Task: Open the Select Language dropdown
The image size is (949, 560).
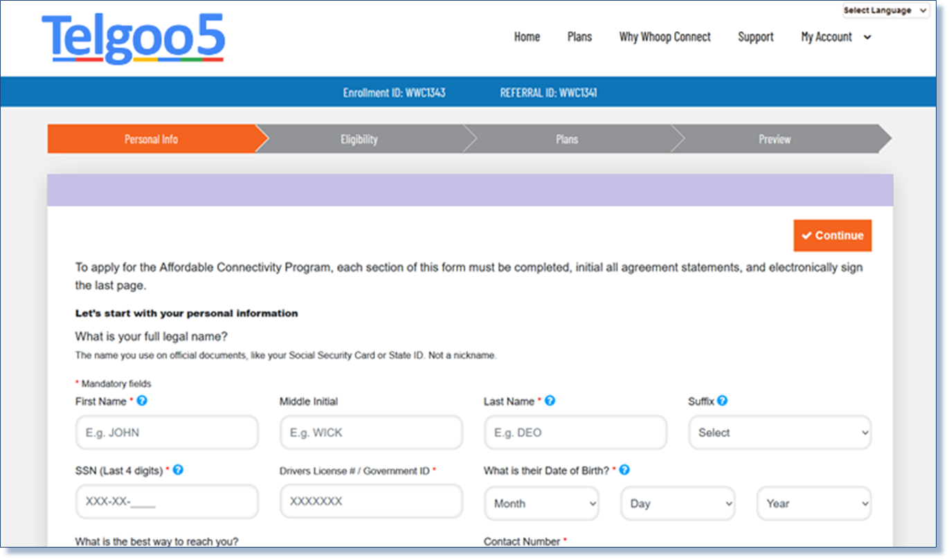Action: pyautogui.click(x=885, y=10)
